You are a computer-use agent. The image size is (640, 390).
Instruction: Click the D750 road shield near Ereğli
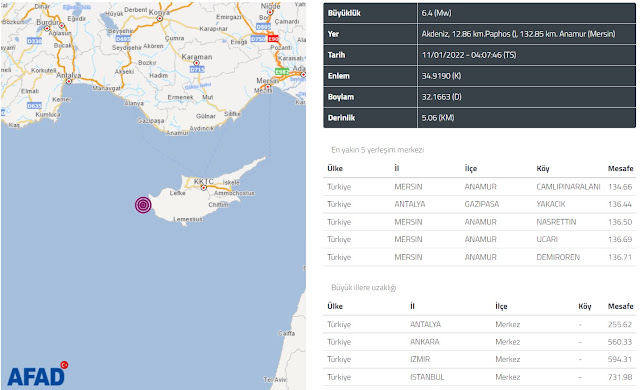(259, 39)
